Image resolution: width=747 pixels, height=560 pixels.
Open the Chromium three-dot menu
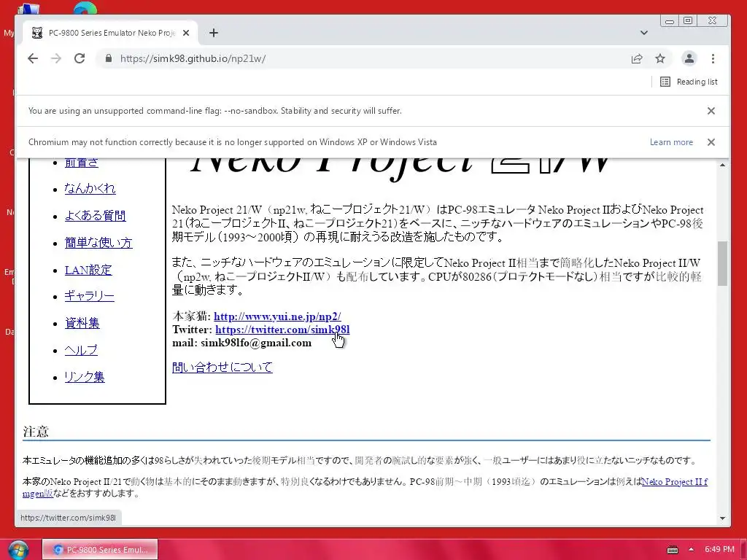pos(713,58)
